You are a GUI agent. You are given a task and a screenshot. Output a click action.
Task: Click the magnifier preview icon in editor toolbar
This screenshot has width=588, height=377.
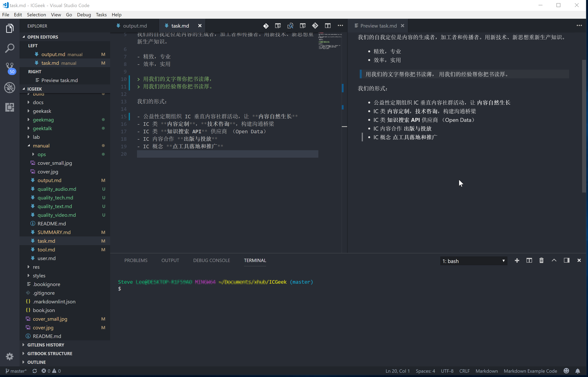coord(290,26)
